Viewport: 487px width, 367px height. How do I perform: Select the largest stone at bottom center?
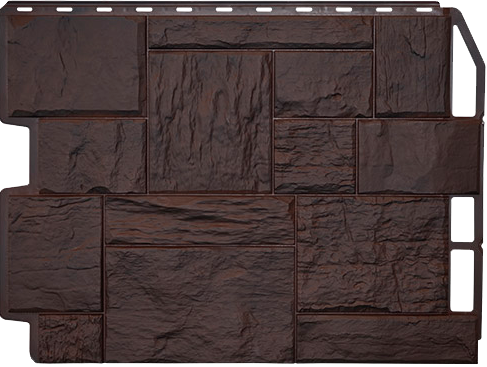point(200,304)
